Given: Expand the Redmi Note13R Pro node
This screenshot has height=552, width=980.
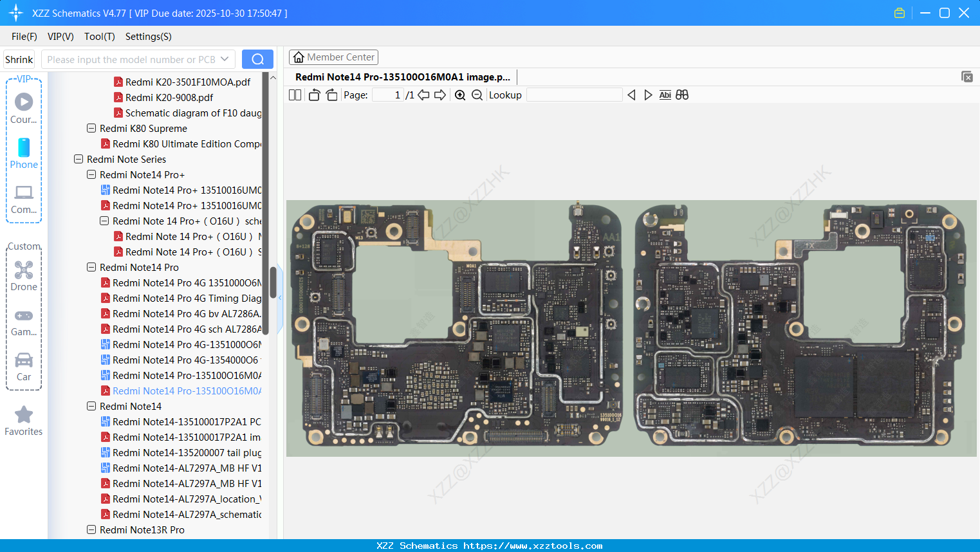Looking at the screenshot, I should click(x=91, y=529).
